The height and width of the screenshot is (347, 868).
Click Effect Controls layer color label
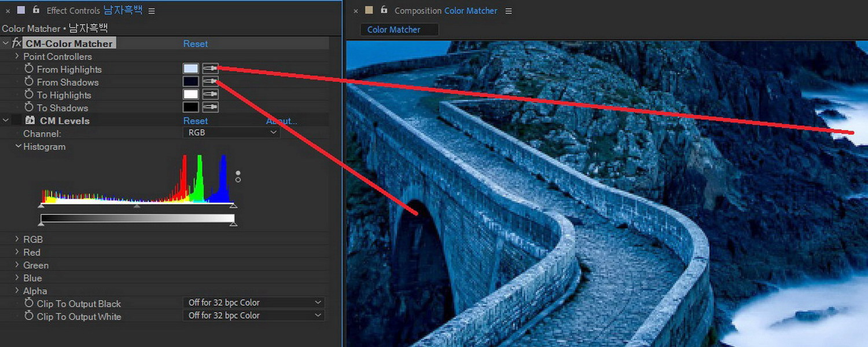click(x=21, y=10)
